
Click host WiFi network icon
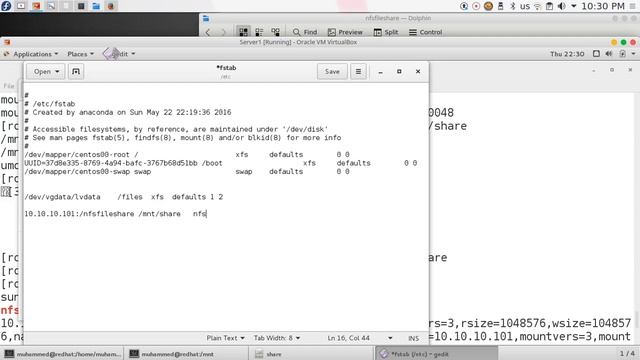pos(538,6)
